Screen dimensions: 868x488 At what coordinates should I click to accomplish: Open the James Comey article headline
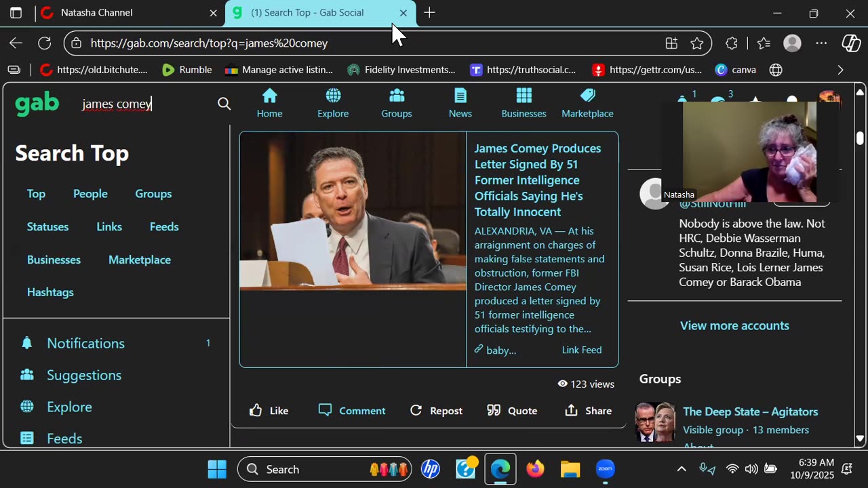(x=538, y=180)
